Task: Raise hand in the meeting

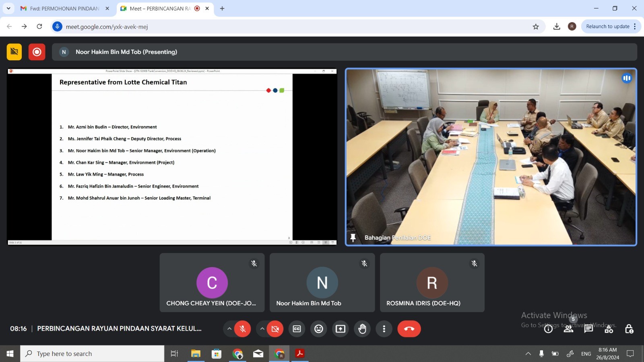Action: click(362, 329)
